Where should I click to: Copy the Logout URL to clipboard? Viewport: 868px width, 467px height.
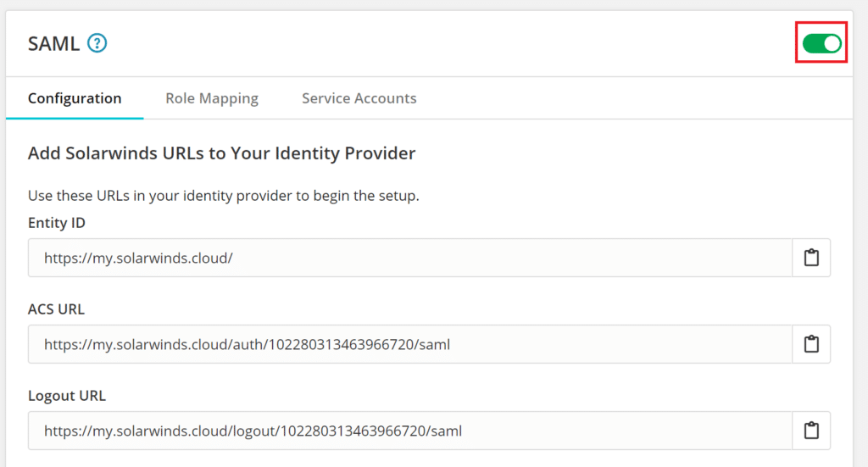click(811, 431)
